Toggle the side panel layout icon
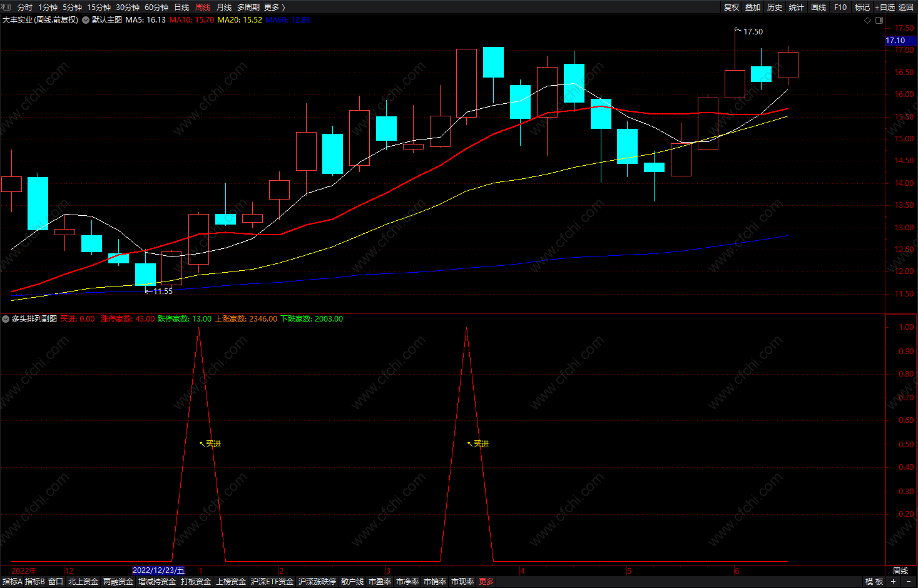This screenshot has width=918, height=588. pos(879,20)
